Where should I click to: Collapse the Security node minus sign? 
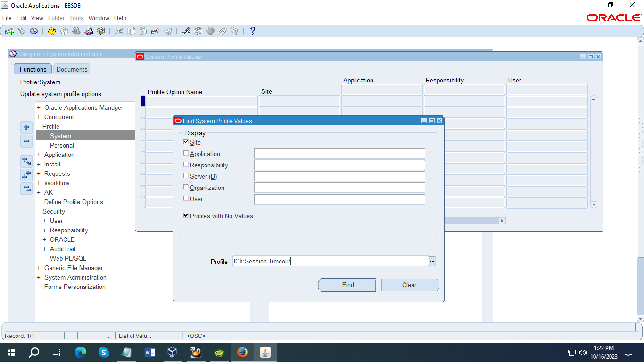39,212
